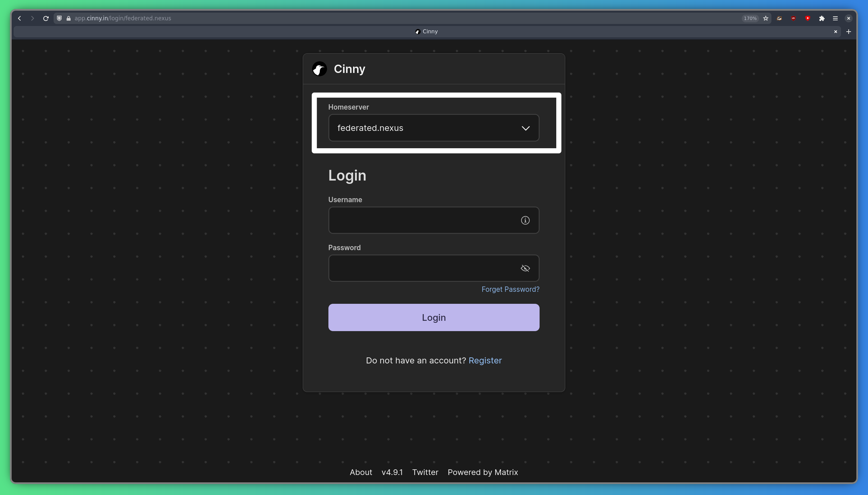Open the Homeserver dropdown
The image size is (868, 495).
(433, 128)
